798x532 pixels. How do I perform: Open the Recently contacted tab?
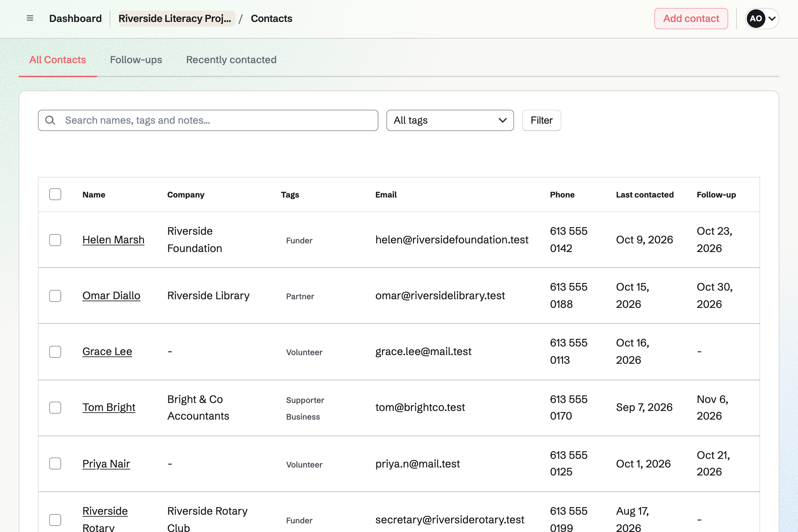pyautogui.click(x=231, y=60)
